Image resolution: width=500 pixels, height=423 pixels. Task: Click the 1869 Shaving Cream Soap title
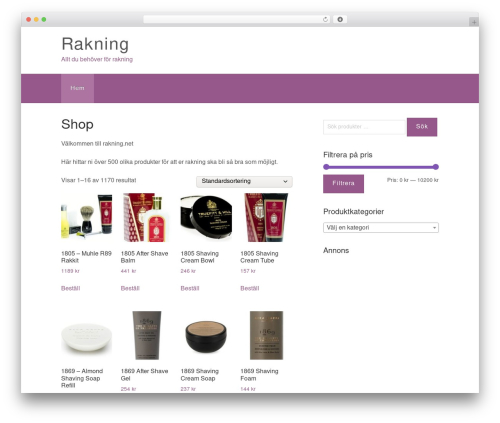coord(200,375)
